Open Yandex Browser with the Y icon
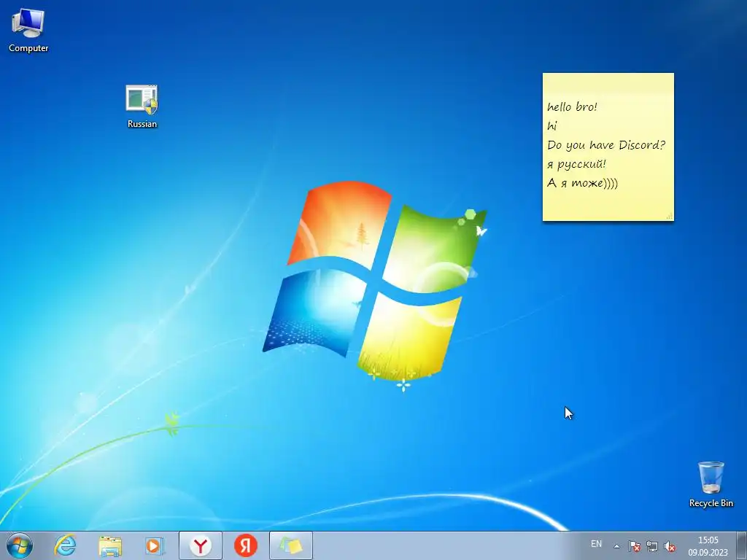Viewport: 747px width, 560px height. tap(201, 545)
